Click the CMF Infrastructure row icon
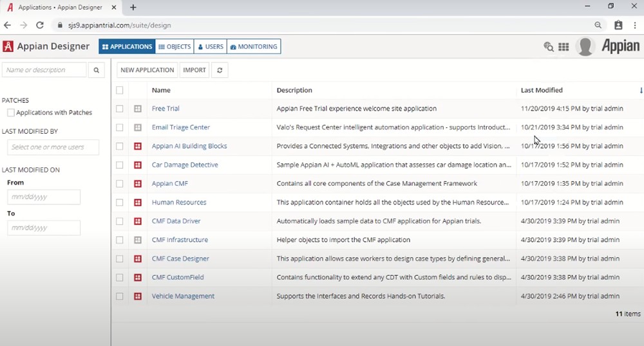Screen dimensions: 644x346 (138, 240)
